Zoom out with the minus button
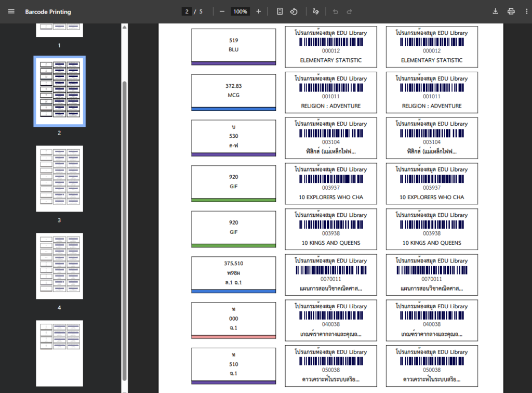532x393 pixels. click(222, 11)
